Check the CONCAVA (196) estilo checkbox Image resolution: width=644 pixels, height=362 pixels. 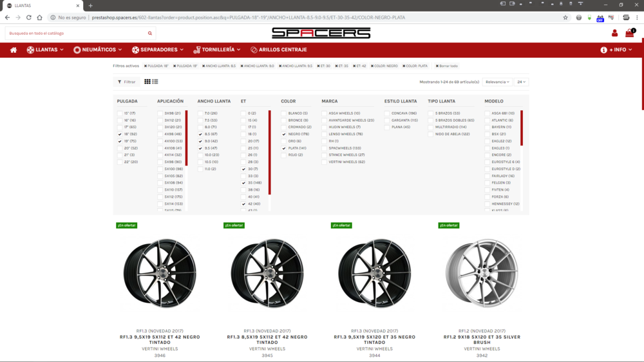[x=387, y=113]
